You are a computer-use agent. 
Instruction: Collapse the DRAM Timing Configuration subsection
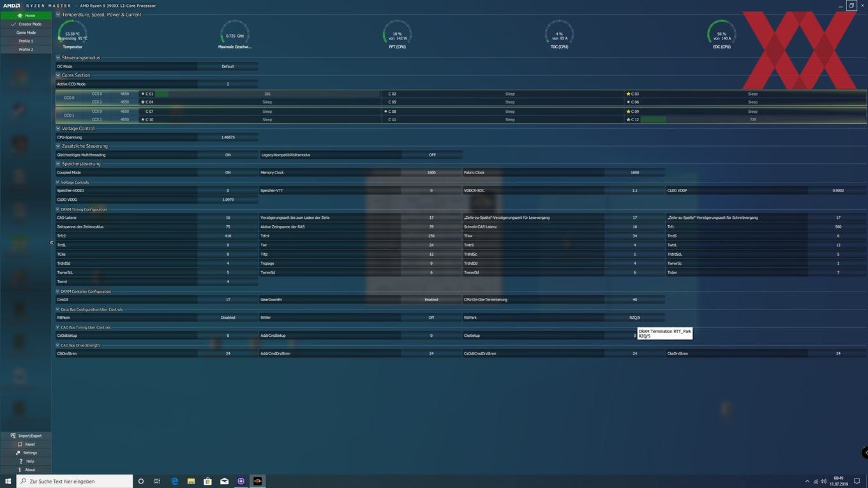(58, 209)
